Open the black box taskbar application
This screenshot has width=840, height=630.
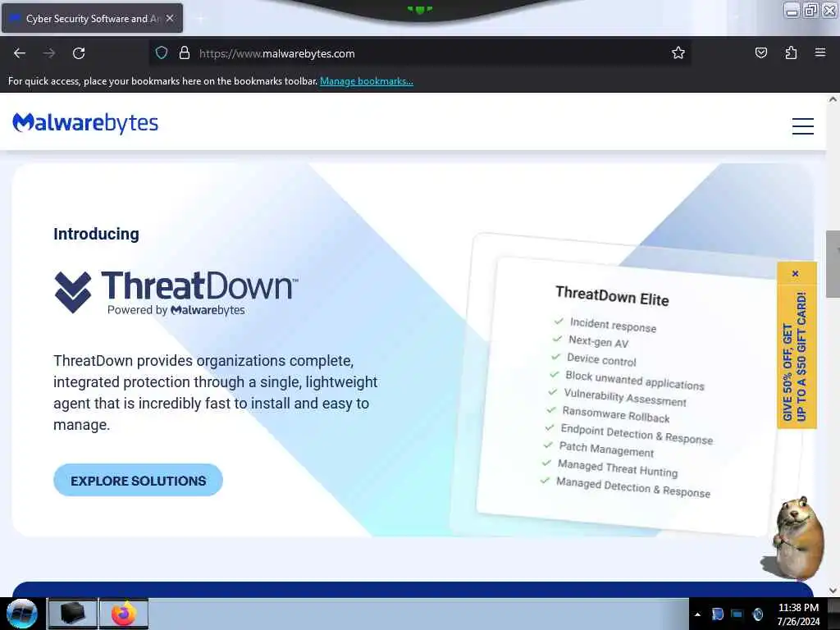pos(72,614)
